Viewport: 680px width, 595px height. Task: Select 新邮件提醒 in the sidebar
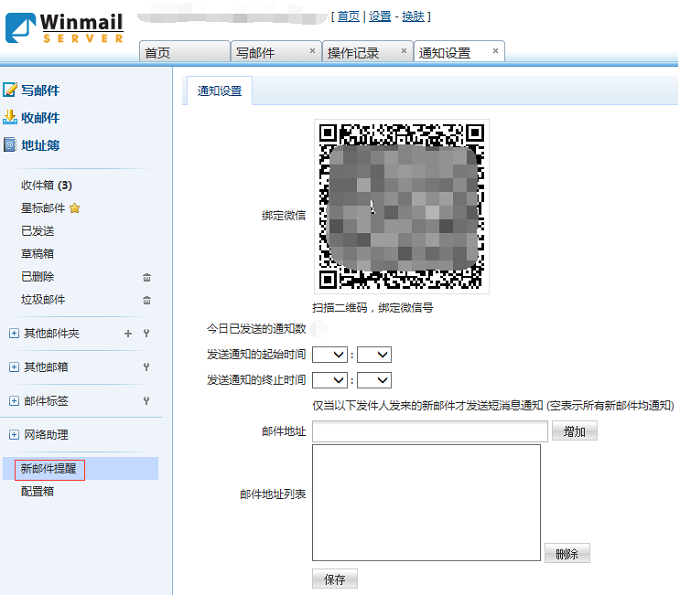49,469
